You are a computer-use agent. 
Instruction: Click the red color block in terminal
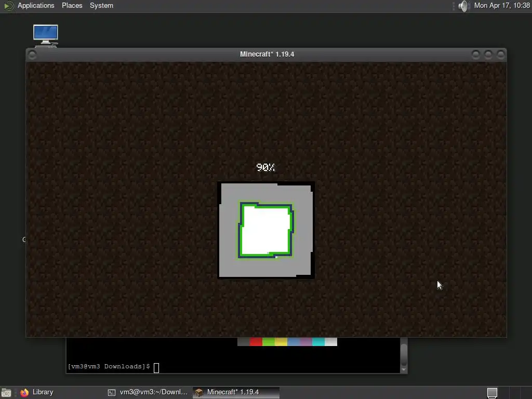[x=256, y=342]
